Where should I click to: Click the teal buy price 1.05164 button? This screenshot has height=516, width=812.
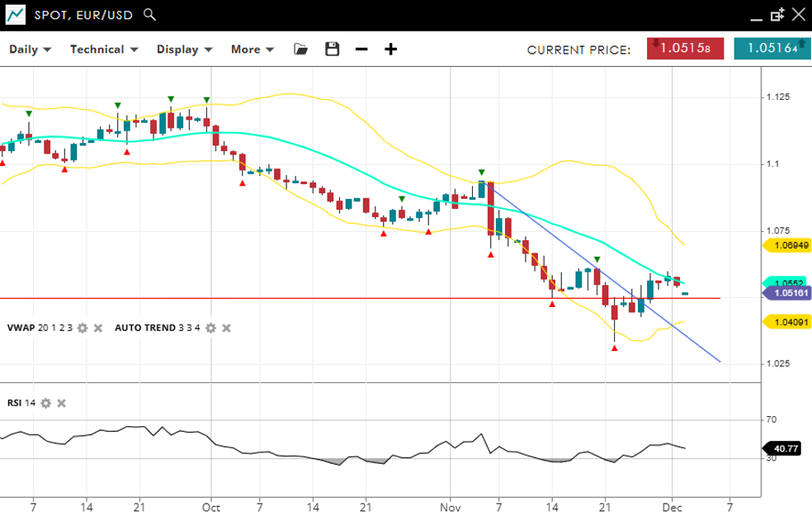coord(772,49)
